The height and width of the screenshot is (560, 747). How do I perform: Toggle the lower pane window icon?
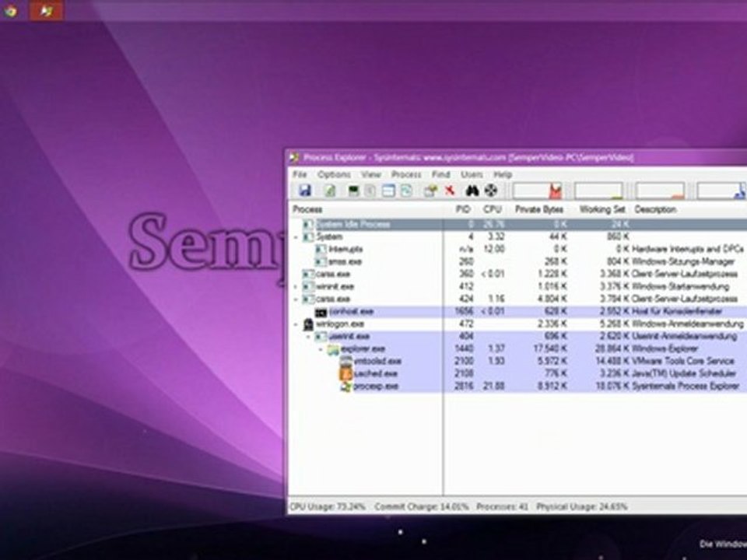tap(389, 191)
